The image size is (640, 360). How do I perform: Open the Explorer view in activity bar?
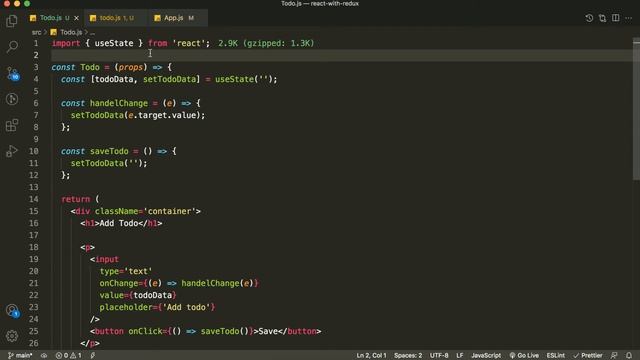click(x=12, y=20)
